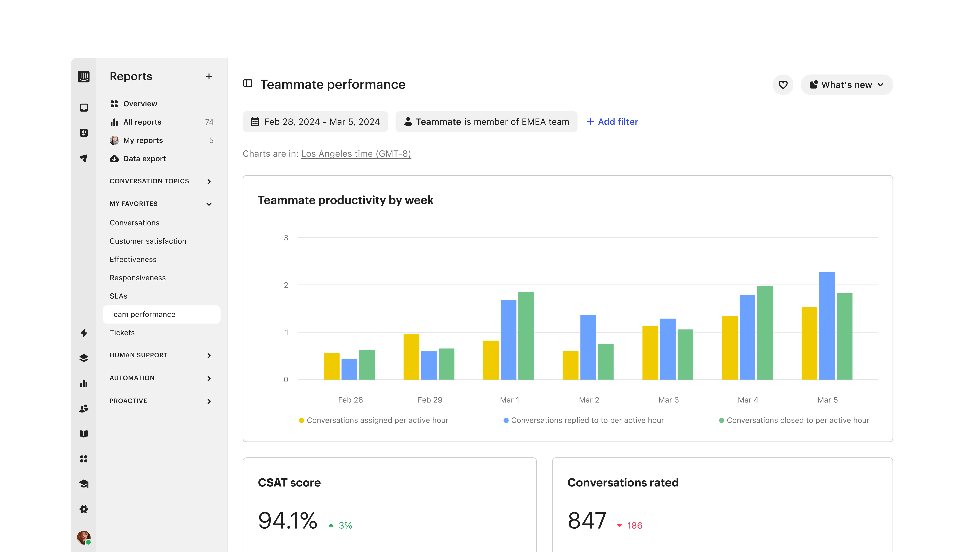
Task: Open the settings gear icon
Action: point(84,509)
